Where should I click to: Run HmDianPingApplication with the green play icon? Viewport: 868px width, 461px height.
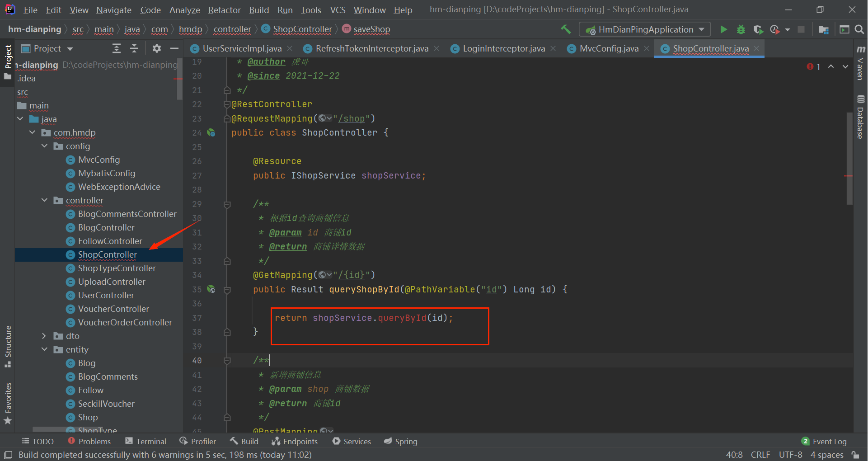click(x=723, y=29)
